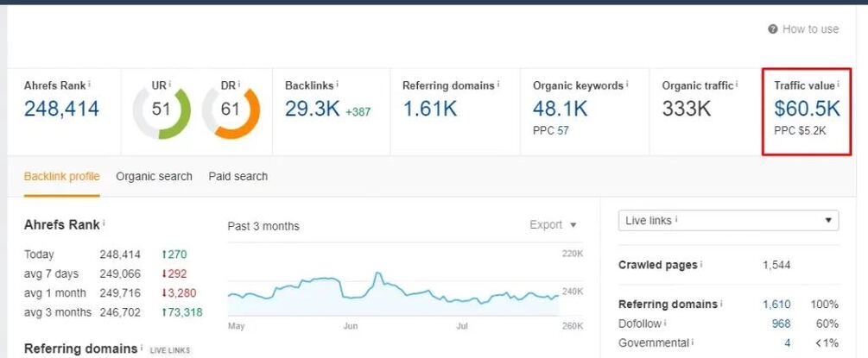Click the $60.5K traffic value link
Image resolution: width=868 pixels, height=358 pixels.
(807, 110)
